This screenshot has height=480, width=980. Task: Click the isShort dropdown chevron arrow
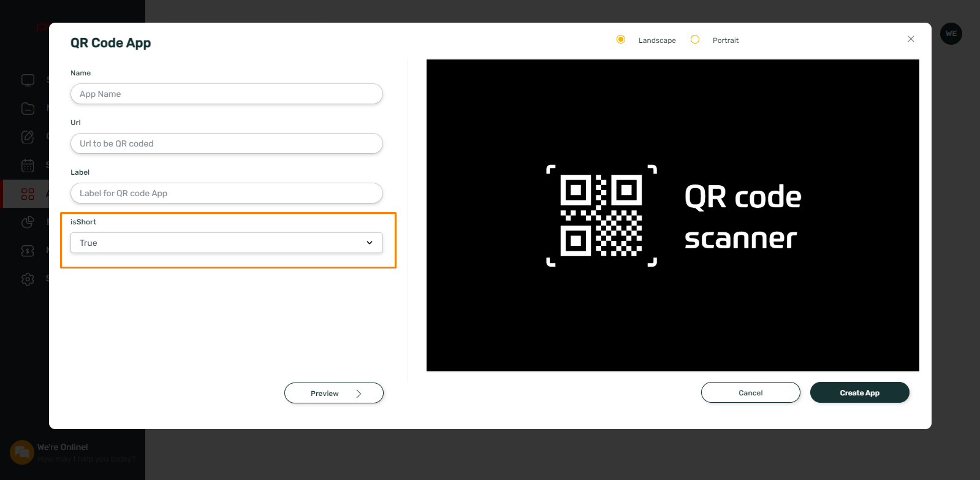coord(370,243)
